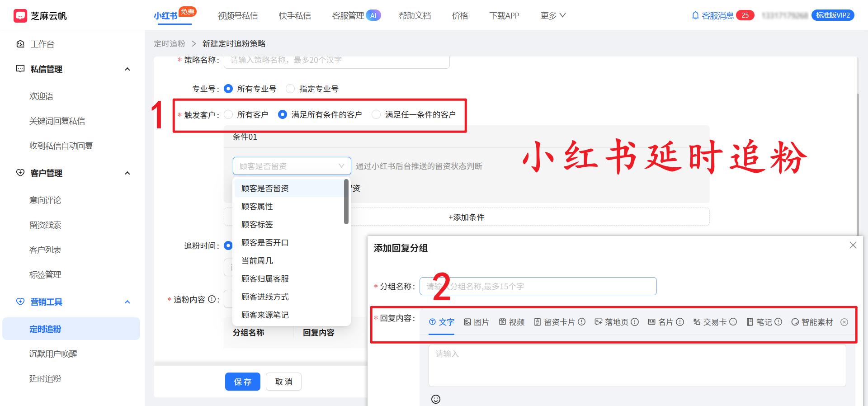Switch to the 快手私信 top tab
Viewport: 868px width, 406px height.
point(295,16)
